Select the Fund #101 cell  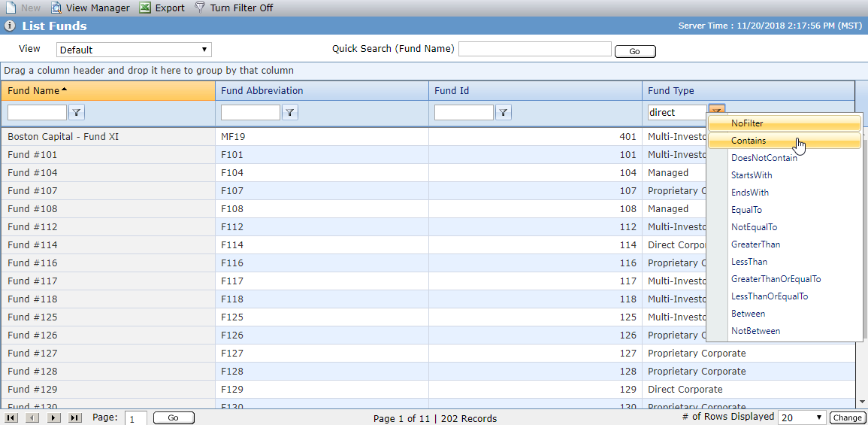tap(108, 155)
